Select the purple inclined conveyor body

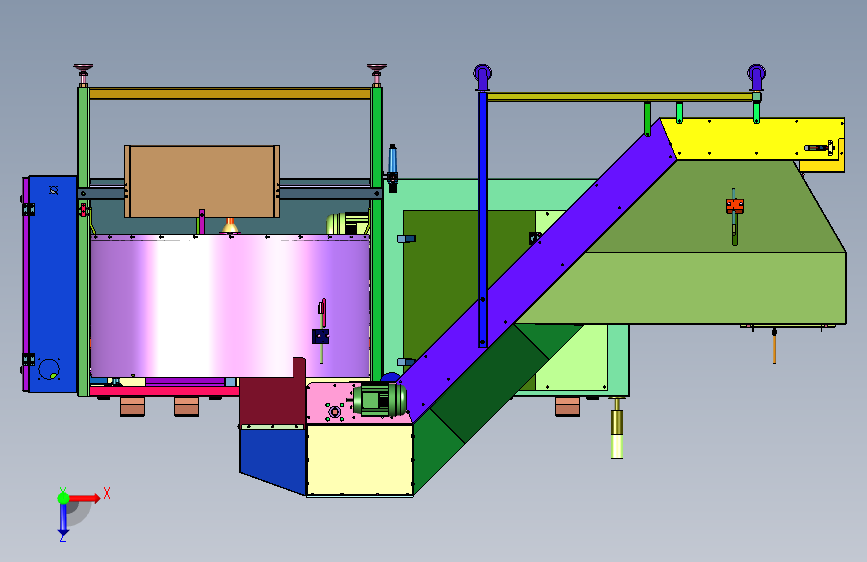tap(536, 271)
